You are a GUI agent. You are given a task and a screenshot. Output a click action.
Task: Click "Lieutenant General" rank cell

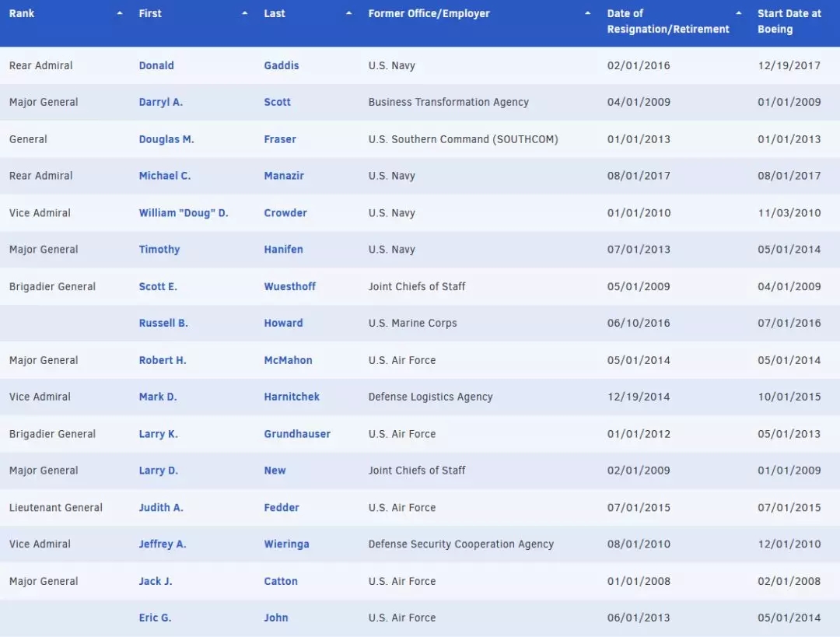56,507
